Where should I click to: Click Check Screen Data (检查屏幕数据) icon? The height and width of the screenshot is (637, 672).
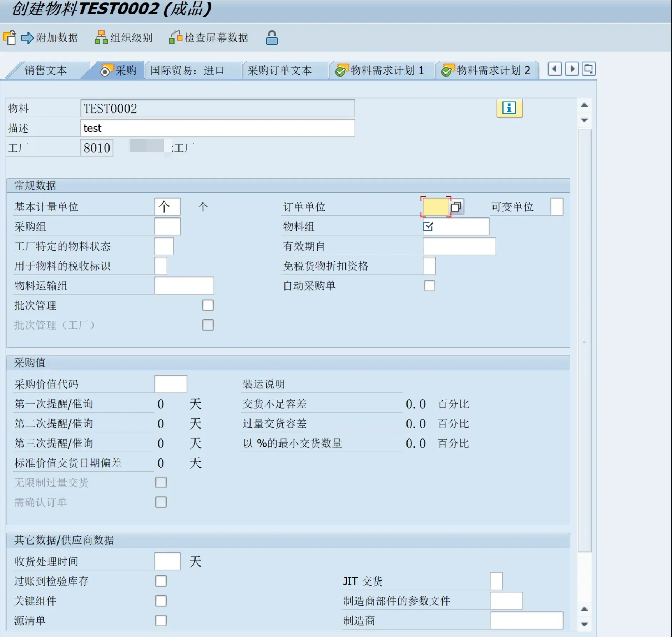[175, 37]
